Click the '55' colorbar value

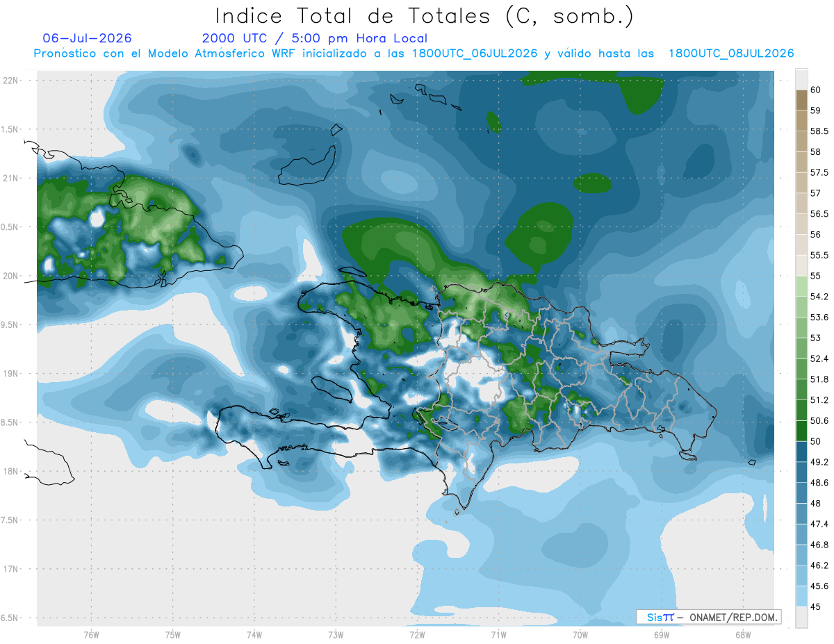[815, 276]
